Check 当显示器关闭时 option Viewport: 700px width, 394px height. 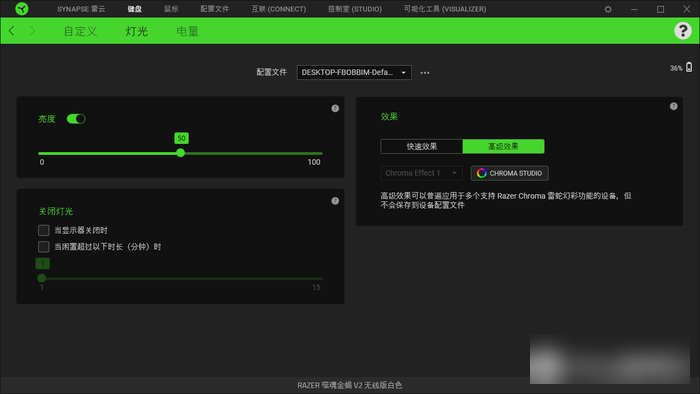click(43, 230)
